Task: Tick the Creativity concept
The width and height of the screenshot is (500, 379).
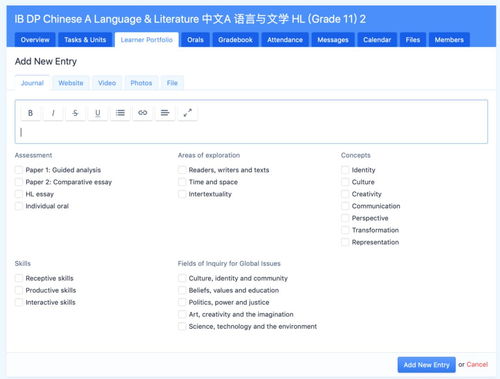Action: [345, 194]
